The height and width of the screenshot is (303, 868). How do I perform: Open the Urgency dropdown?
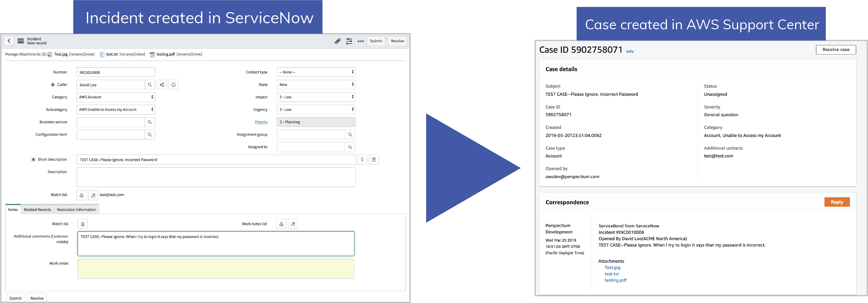[x=316, y=110]
